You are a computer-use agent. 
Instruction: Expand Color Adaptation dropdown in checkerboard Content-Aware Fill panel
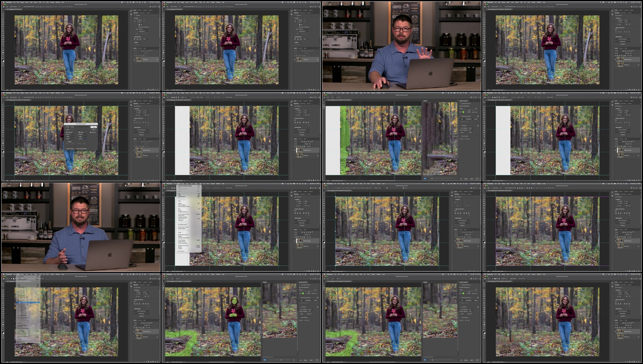pos(471,128)
